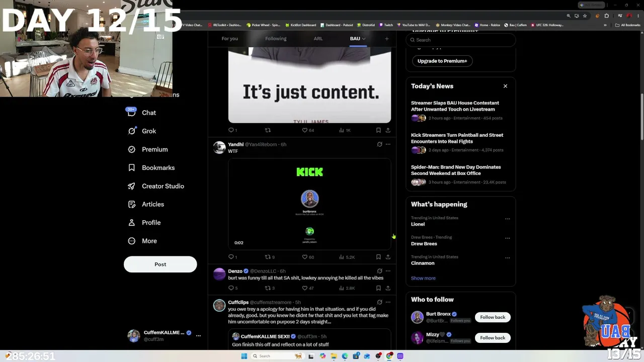Image resolution: width=644 pixels, height=362 pixels.
Task: Open Yandhi's profile avatar
Action: click(219, 147)
